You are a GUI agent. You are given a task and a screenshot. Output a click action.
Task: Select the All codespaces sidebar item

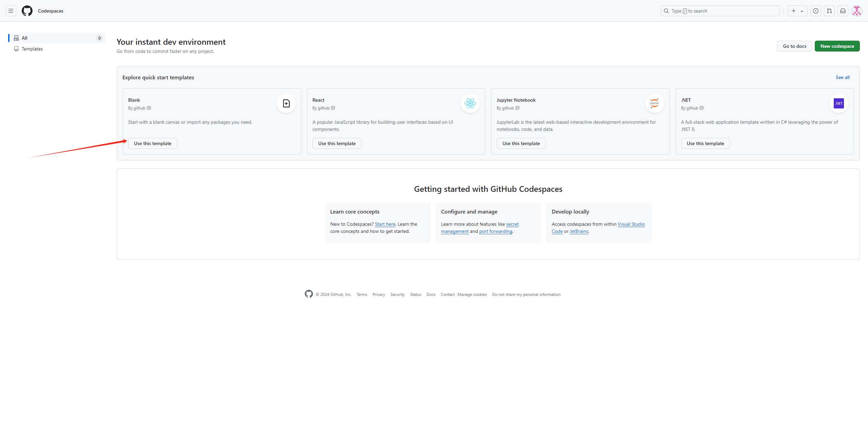coord(58,38)
